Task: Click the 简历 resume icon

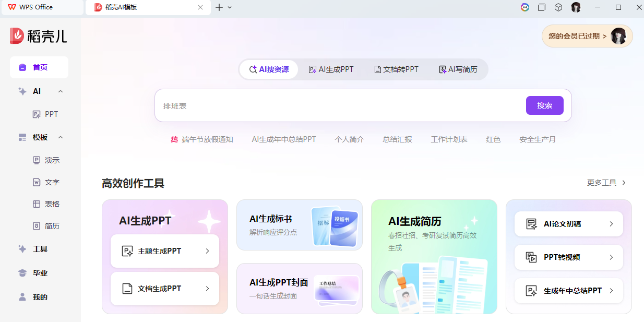Action: pos(37,226)
